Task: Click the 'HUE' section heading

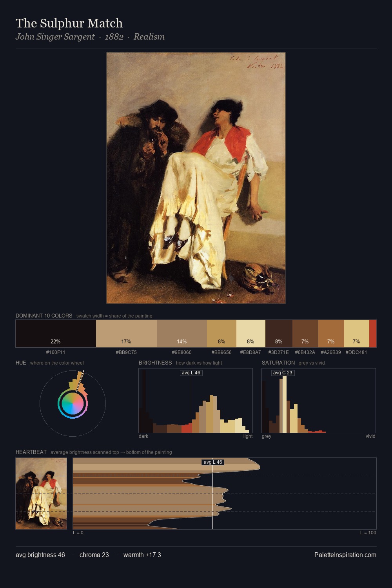Action: [21, 363]
